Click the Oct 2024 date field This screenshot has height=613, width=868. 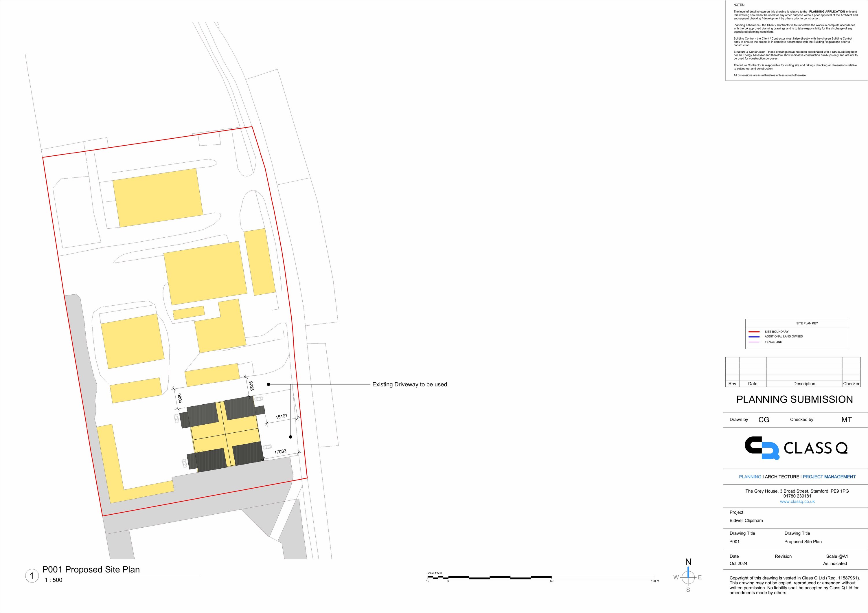coord(738,564)
